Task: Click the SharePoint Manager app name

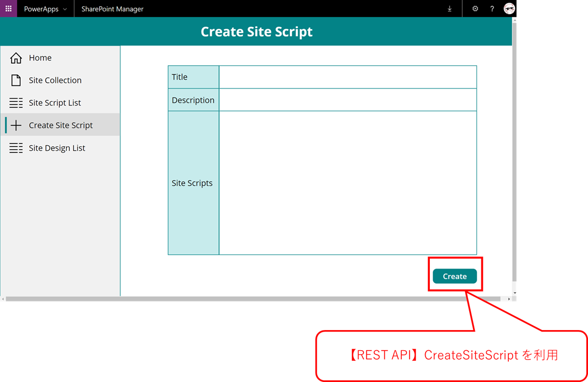Action: pyautogui.click(x=113, y=9)
